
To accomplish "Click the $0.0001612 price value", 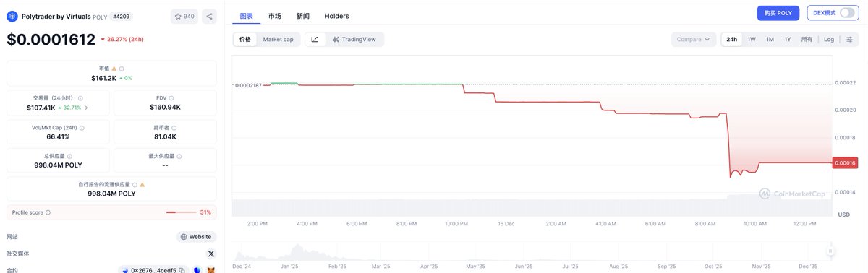I will [51, 39].
